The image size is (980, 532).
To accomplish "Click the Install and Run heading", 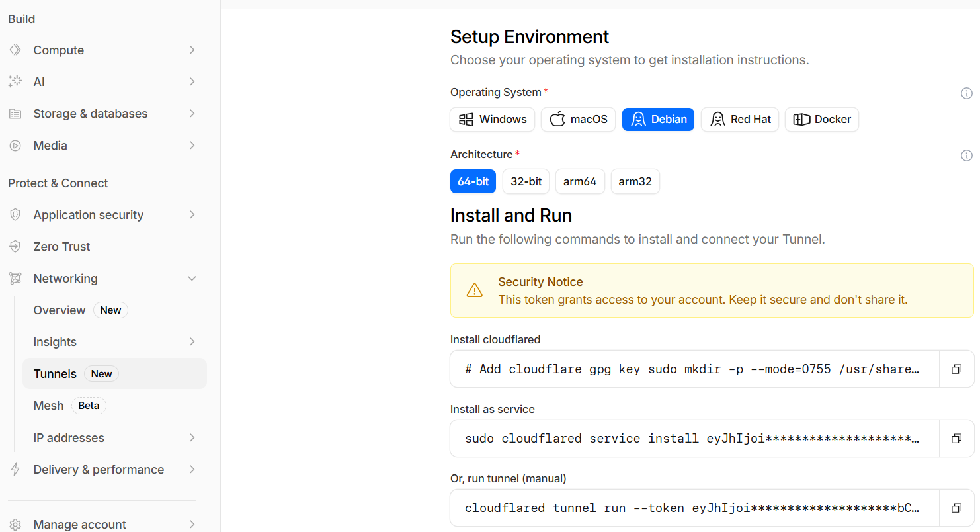I will tap(511, 216).
